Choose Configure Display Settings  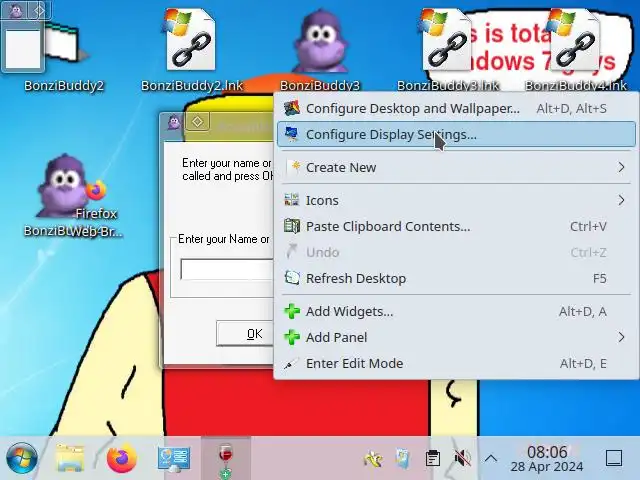point(456,134)
